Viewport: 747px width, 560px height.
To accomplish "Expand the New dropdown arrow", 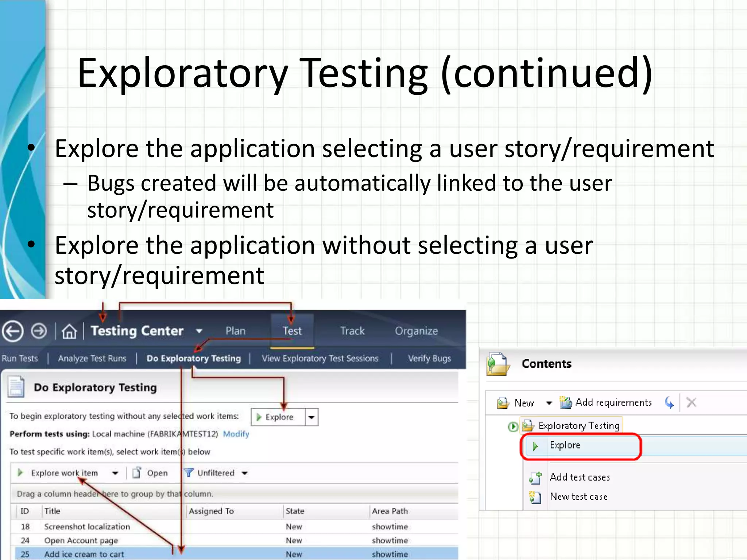I will 549,403.
